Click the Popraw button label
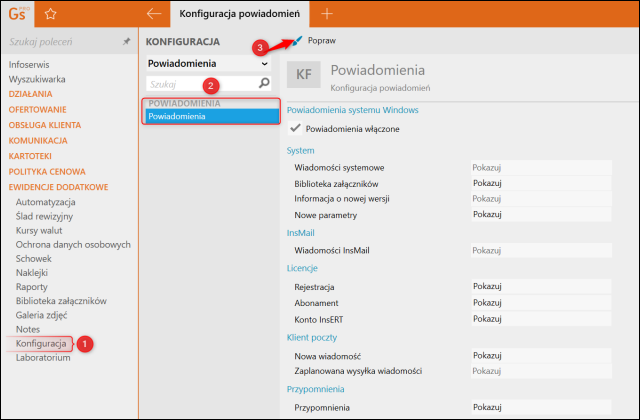The height and width of the screenshot is (420, 640). [322, 40]
